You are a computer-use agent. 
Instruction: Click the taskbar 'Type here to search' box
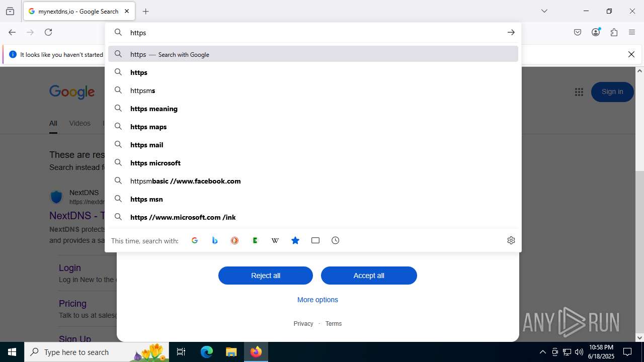click(x=97, y=352)
